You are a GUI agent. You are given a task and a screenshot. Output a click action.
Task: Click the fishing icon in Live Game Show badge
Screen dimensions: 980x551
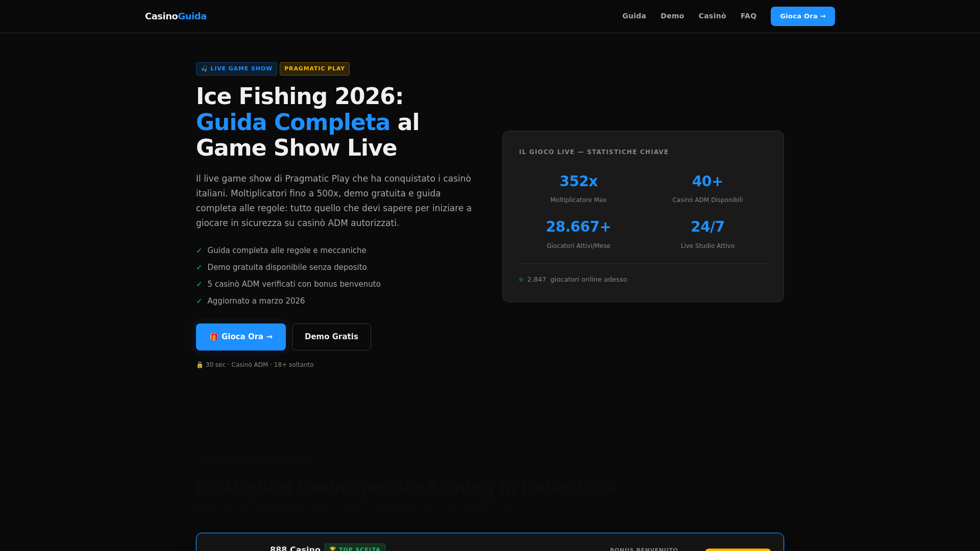pos(204,69)
